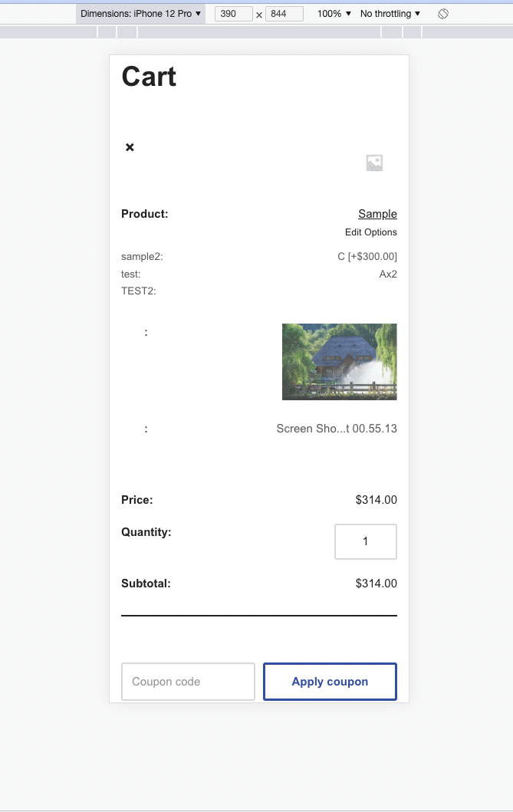Screen dimensions: 513x812
Task: Select the device height field showing 844
Action: click(284, 13)
